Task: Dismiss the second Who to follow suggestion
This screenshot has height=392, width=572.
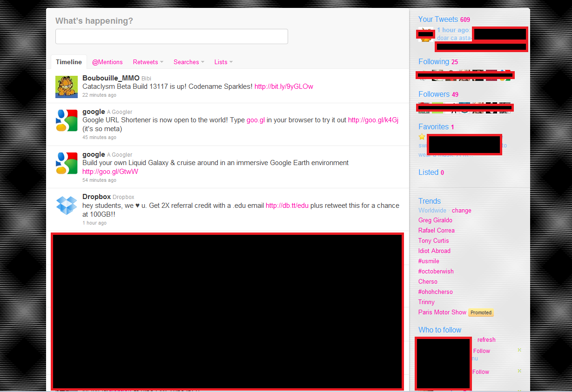Action: [519, 371]
